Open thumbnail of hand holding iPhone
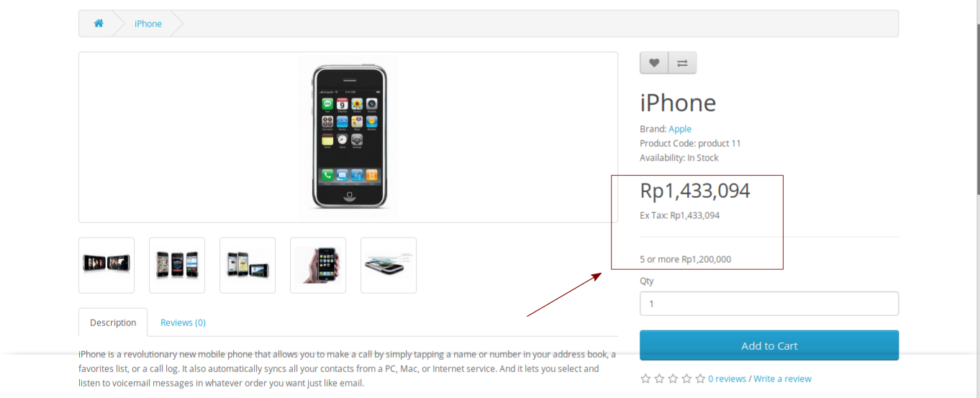This screenshot has width=980, height=398. point(318,265)
